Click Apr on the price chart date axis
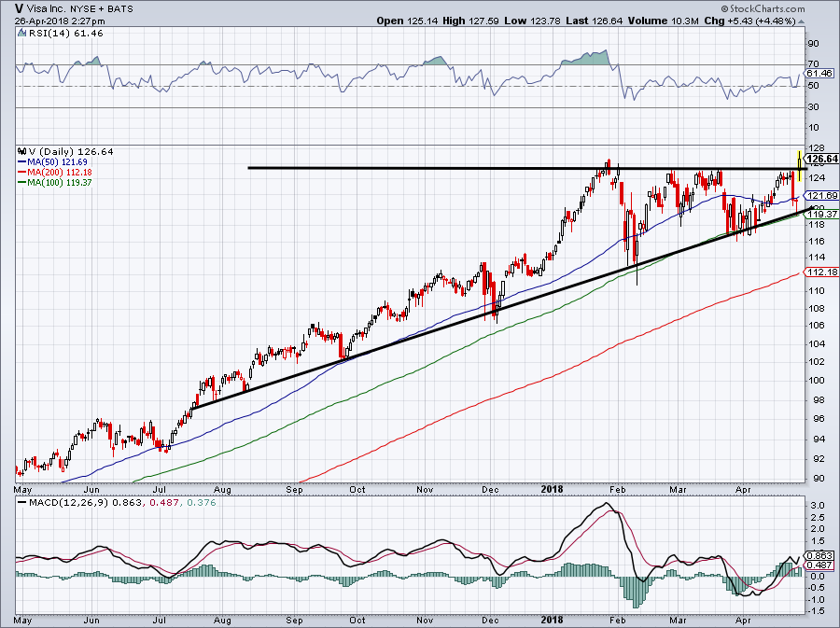 point(743,489)
